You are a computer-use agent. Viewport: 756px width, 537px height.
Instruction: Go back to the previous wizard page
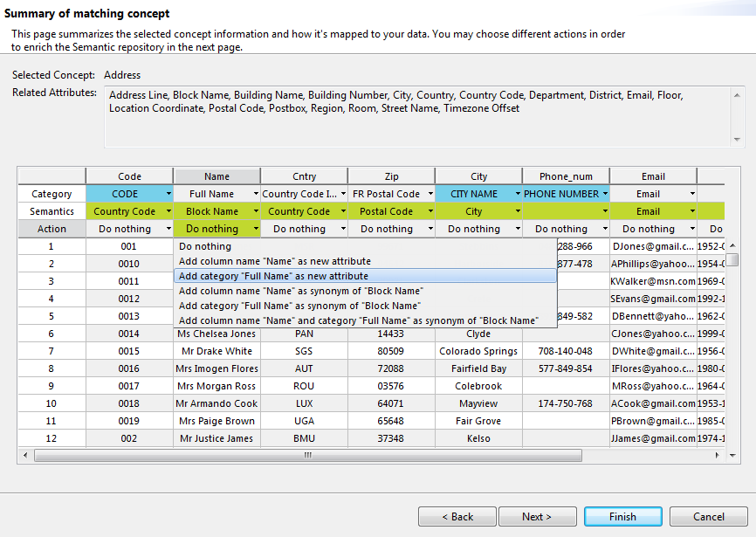[x=457, y=516]
